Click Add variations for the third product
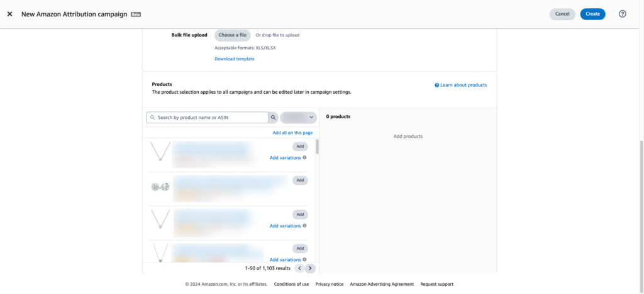The height and width of the screenshot is (294, 644). click(285, 226)
